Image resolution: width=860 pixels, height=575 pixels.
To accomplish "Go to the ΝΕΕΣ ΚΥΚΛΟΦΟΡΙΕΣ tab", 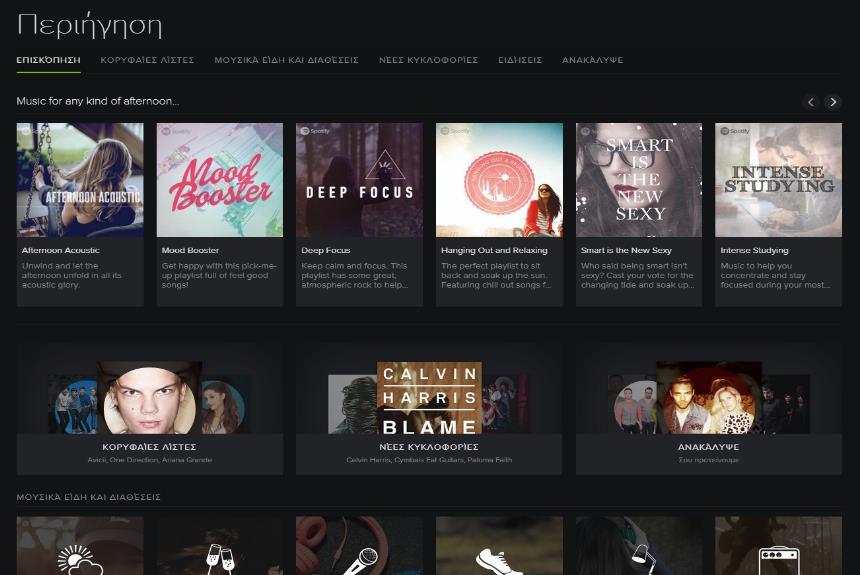I will coord(428,60).
